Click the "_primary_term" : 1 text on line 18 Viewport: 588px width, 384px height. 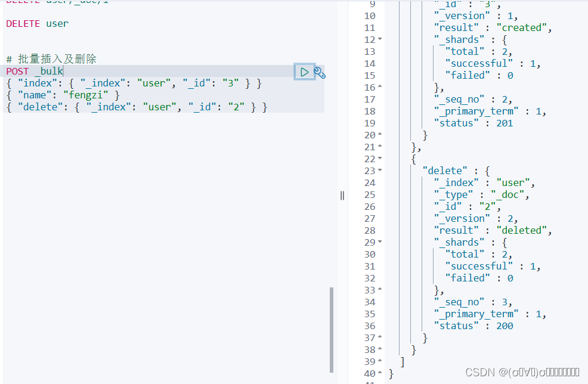tap(490, 112)
